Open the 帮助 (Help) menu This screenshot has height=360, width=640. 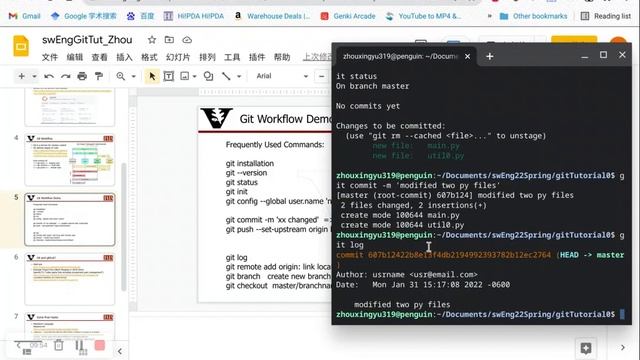click(282, 57)
